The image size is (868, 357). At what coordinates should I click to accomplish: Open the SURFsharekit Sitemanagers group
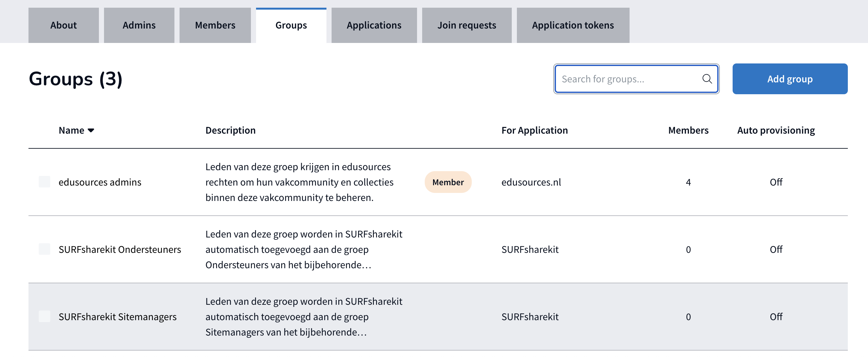[x=117, y=317]
